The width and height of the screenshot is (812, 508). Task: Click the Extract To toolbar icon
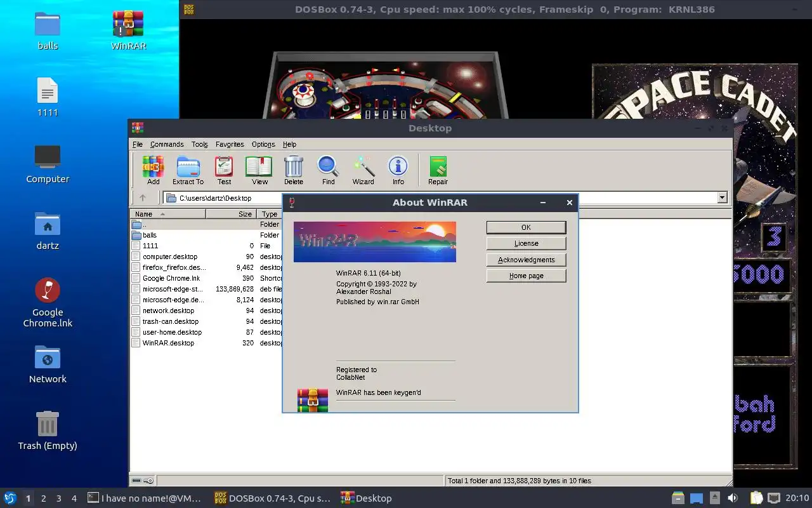188,170
